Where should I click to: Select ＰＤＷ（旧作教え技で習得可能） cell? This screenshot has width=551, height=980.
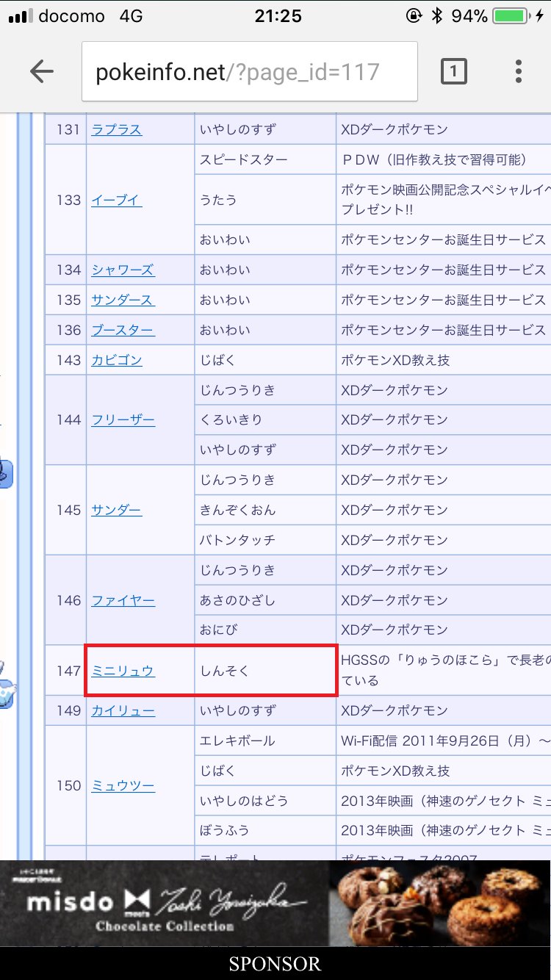[x=444, y=159]
